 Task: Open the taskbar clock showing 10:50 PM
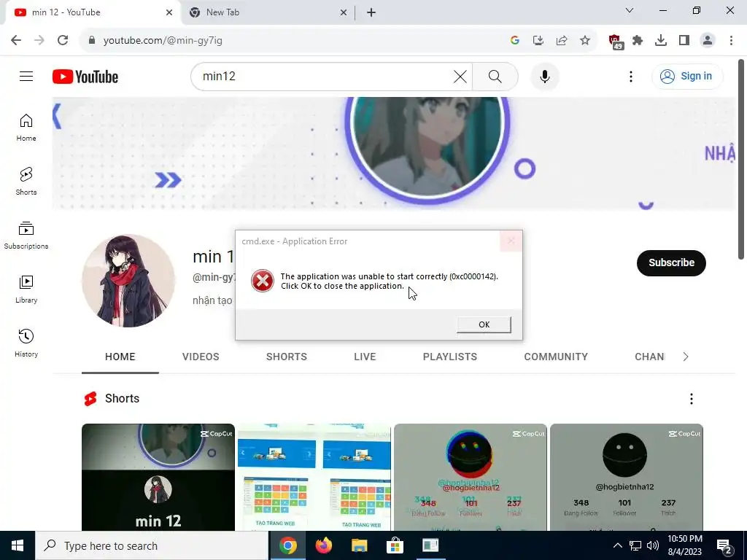[684, 545]
